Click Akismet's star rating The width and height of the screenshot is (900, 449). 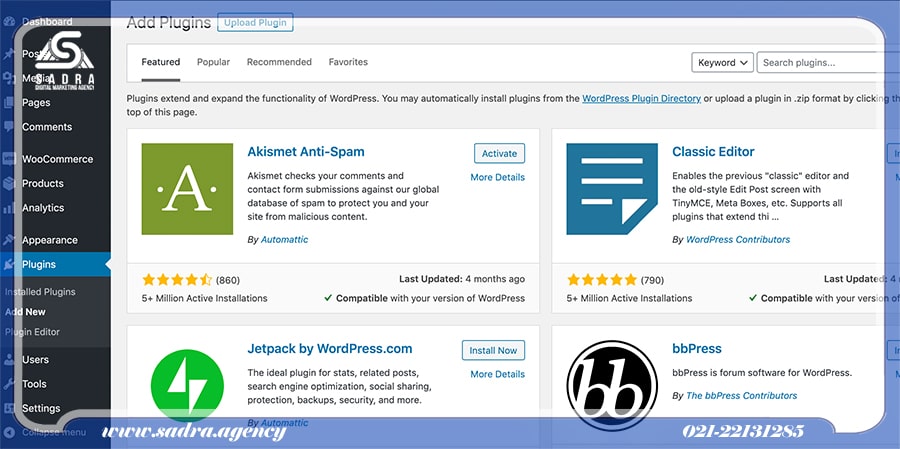177,280
